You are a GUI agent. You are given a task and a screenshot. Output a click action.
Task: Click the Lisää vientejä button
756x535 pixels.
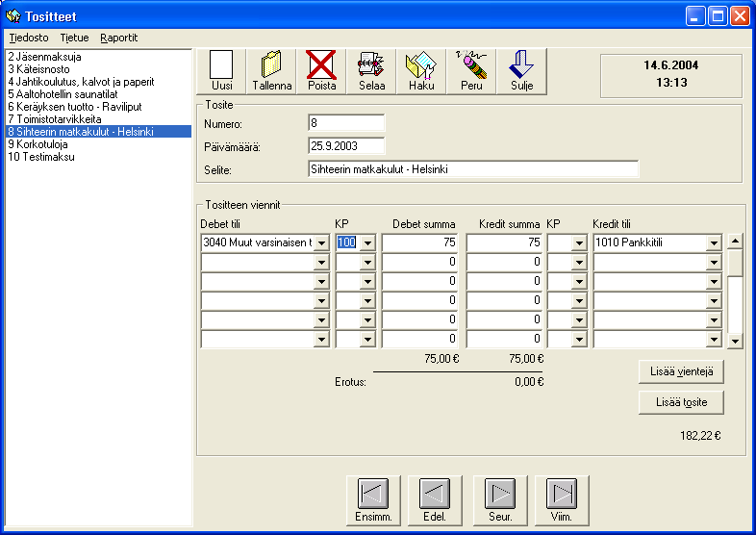pyautogui.click(x=681, y=371)
